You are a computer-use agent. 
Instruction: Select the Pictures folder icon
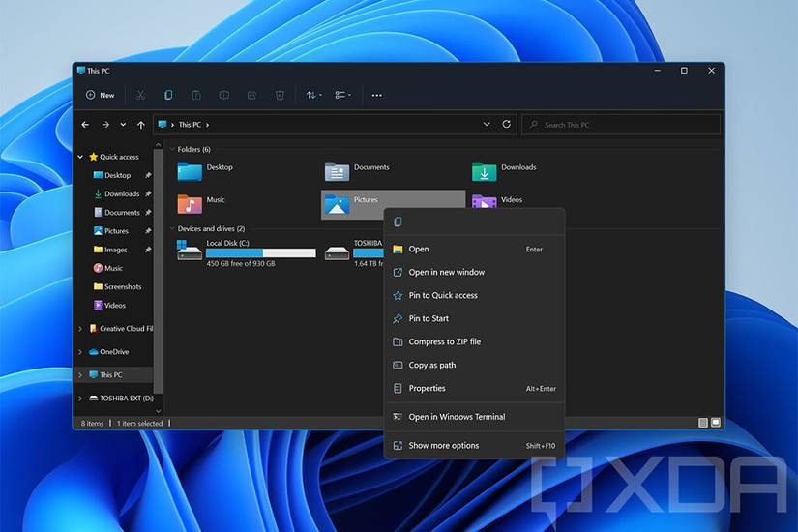click(x=337, y=204)
